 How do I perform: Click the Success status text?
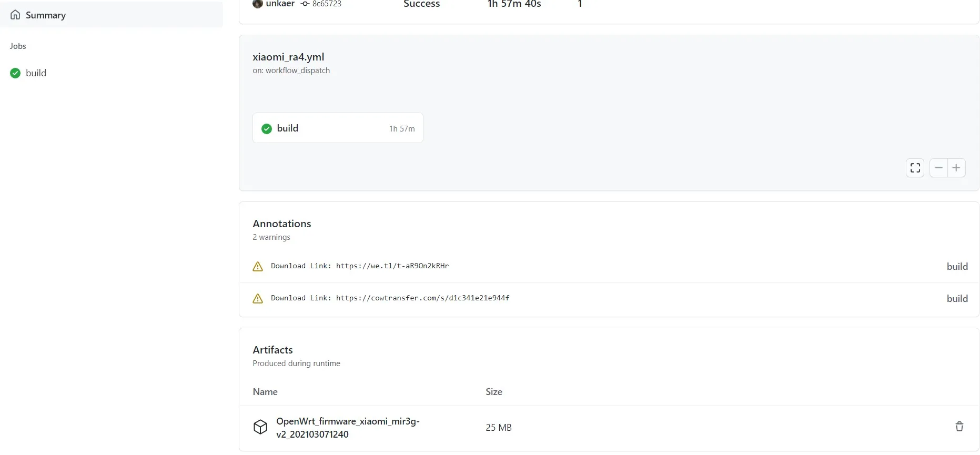[x=421, y=4]
